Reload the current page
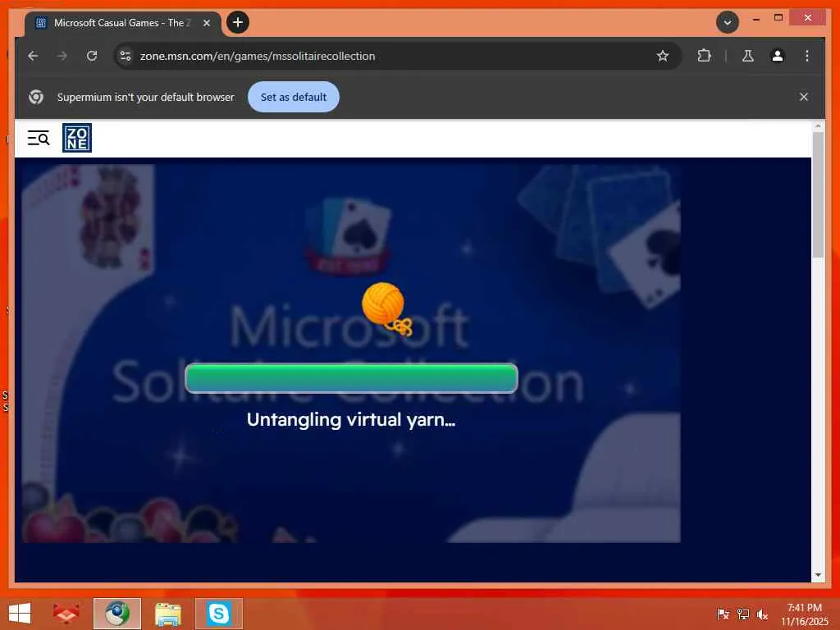Screen dimensions: 840x630 (92, 56)
